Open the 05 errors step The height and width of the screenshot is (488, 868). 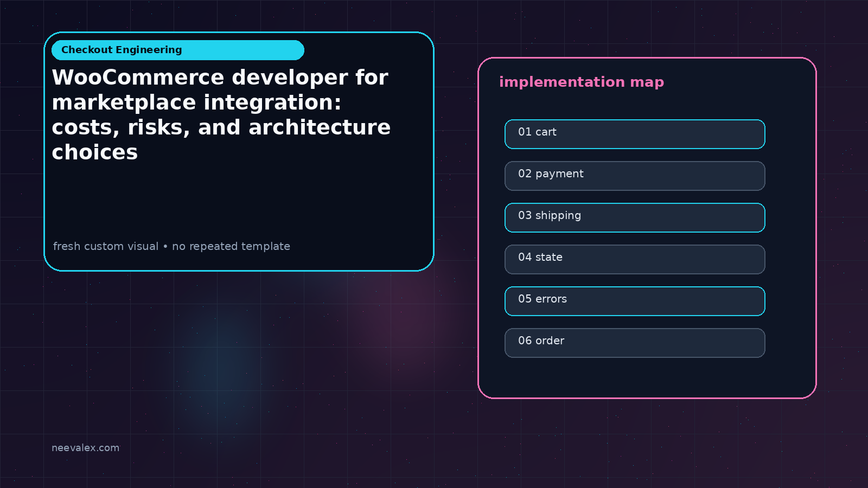(635, 301)
